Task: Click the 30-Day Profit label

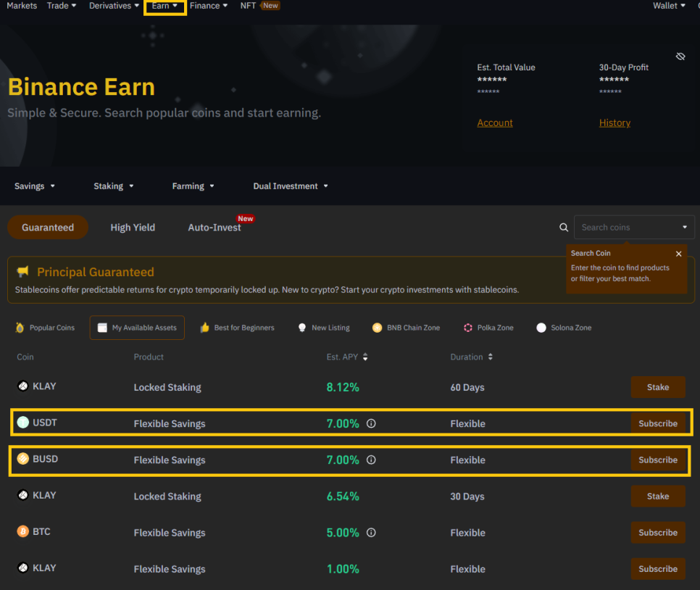Action: pos(624,67)
